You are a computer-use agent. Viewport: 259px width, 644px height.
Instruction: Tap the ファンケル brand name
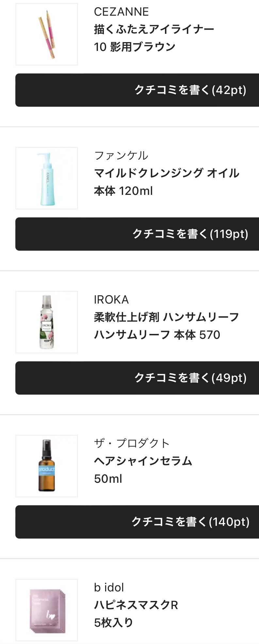121,156
